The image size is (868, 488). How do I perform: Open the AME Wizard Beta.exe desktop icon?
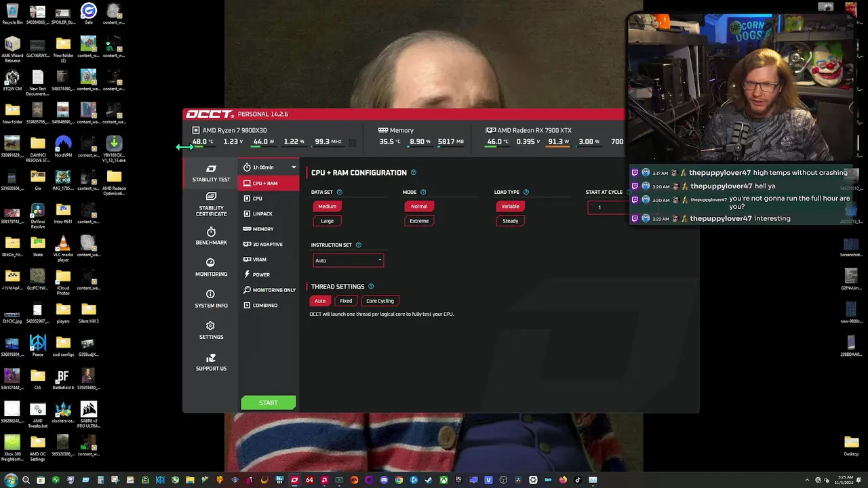[12, 48]
